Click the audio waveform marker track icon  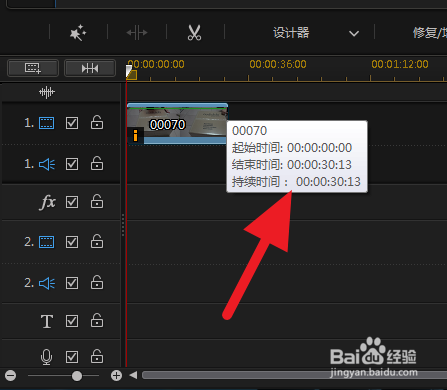[47, 92]
